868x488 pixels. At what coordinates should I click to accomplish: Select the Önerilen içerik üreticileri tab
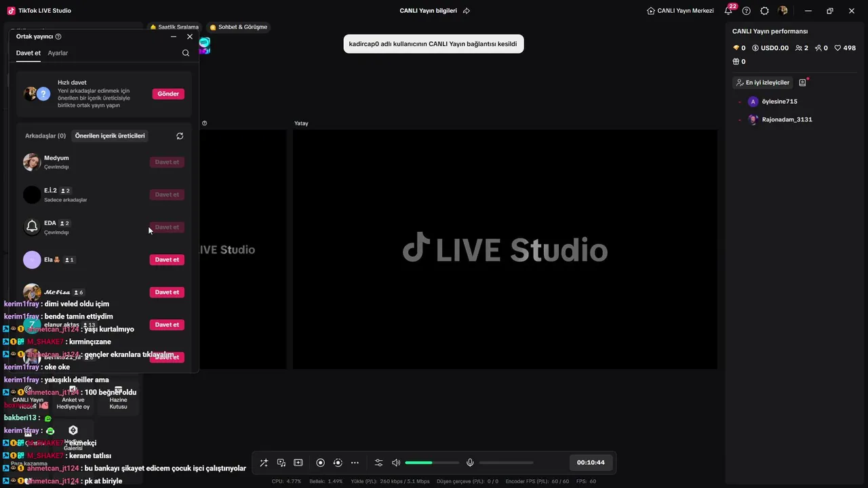[110, 136]
